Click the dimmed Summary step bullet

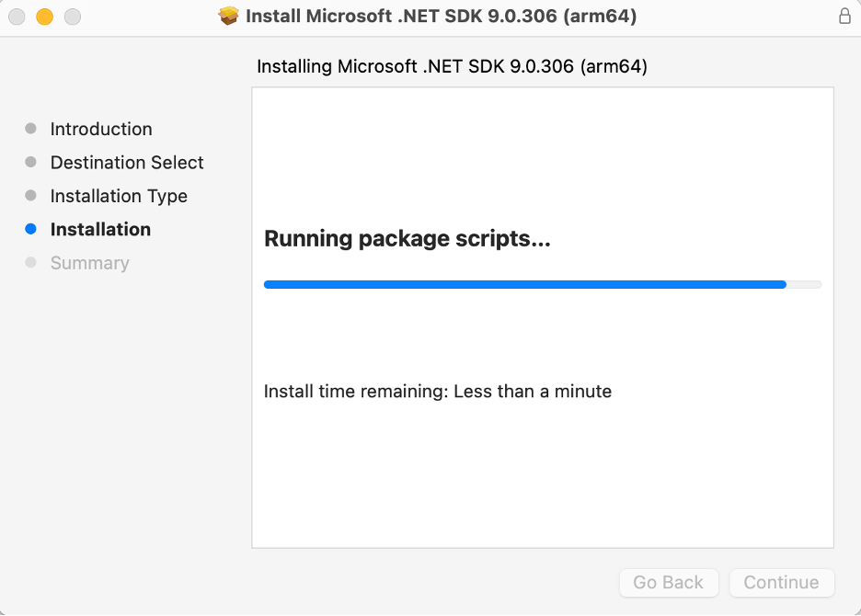click(30, 263)
